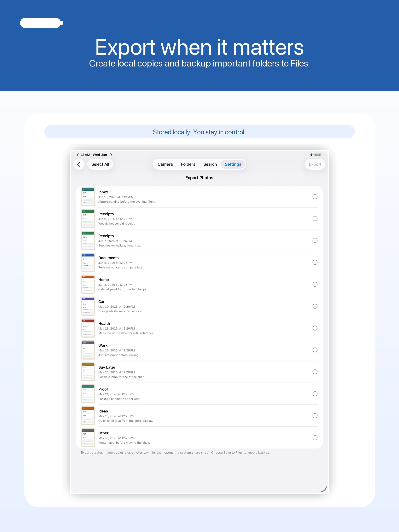The image size is (399, 532).
Task: Select the Jun 9 Receipts radio circle
Action: (x=315, y=218)
